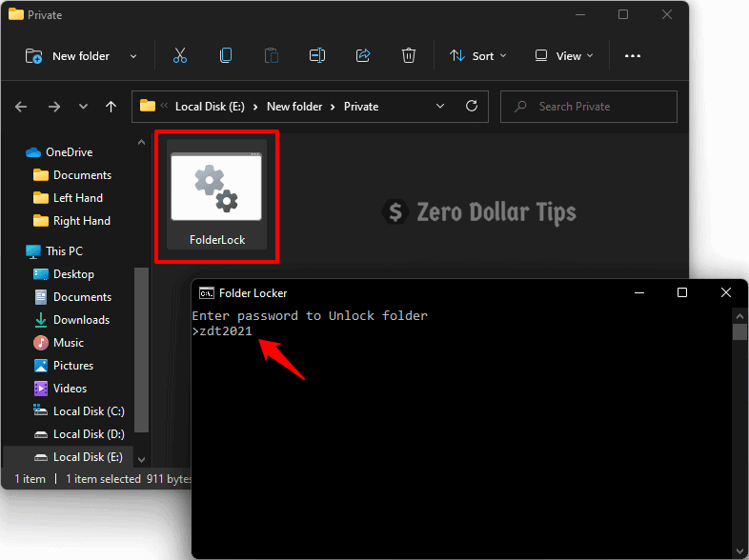Click the Share icon in toolbar
This screenshot has height=560, width=749.
(363, 56)
